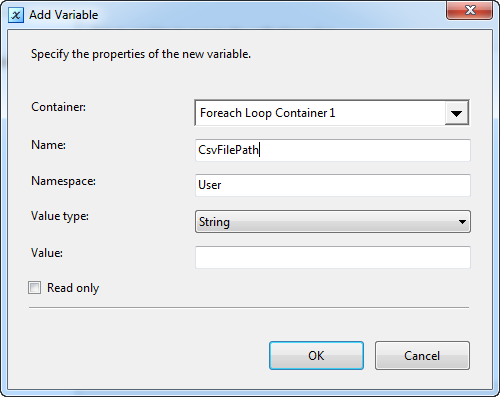This screenshot has height=397, width=500.
Task: Confirm with the OK button
Action: (x=316, y=355)
